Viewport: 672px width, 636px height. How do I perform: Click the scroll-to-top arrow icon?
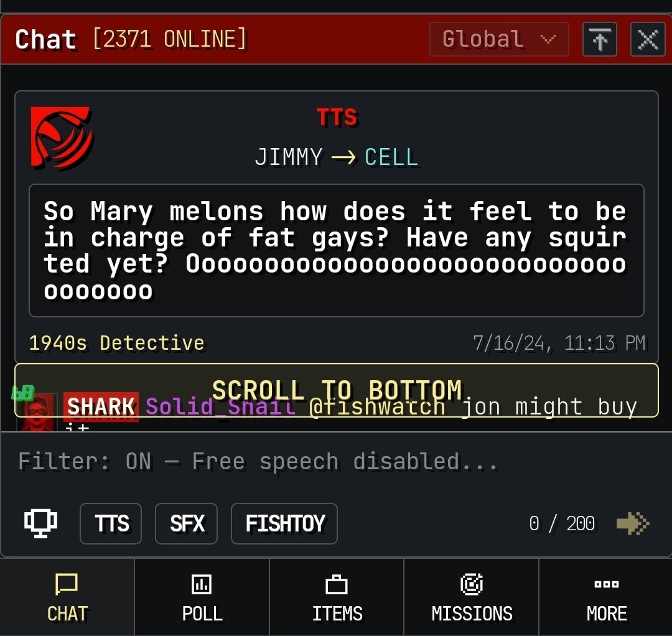point(600,39)
